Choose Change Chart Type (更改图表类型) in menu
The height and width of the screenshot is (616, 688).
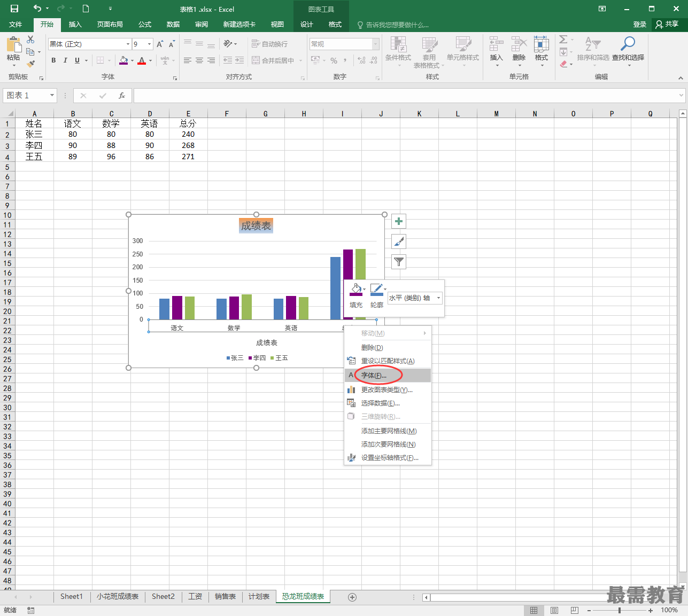[388, 389]
